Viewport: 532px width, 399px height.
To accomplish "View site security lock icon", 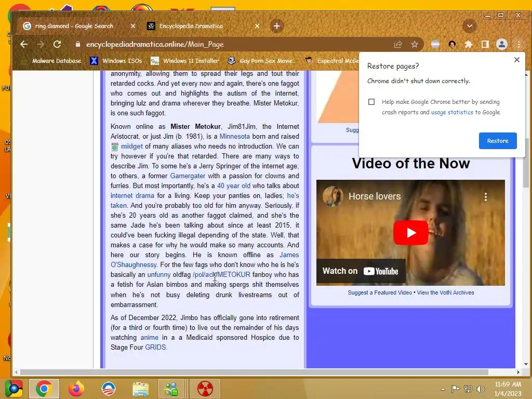I will coord(78,44).
